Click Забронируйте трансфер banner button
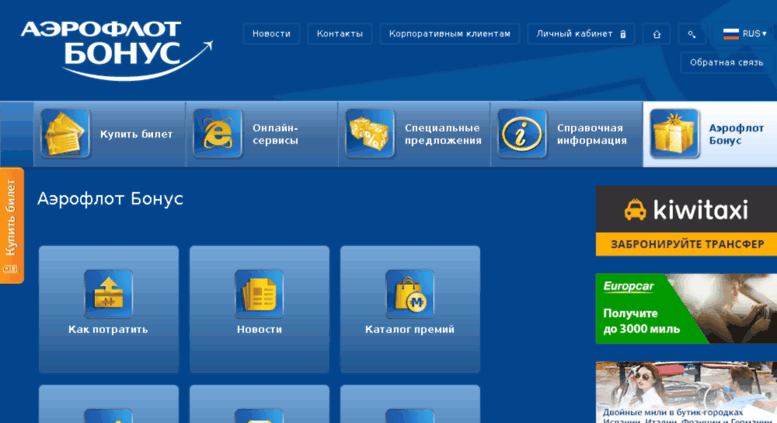 pyautogui.click(x=686, y=244)
